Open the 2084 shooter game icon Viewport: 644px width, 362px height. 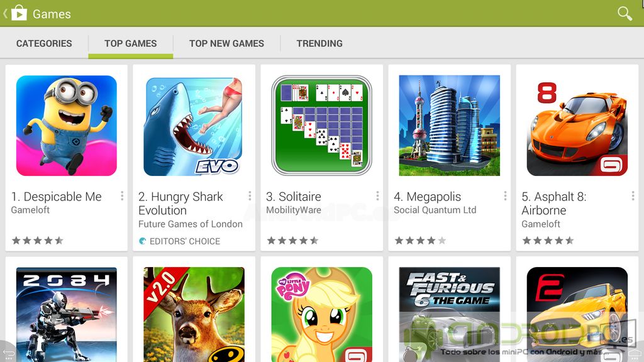67,314
